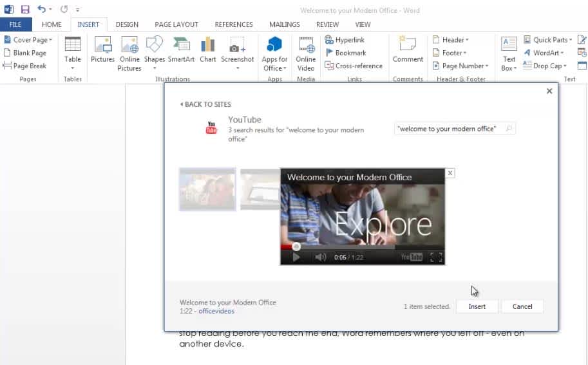Mute the video preview volume
The width and height of the screenshot is (588, 365).
(320, 257)
